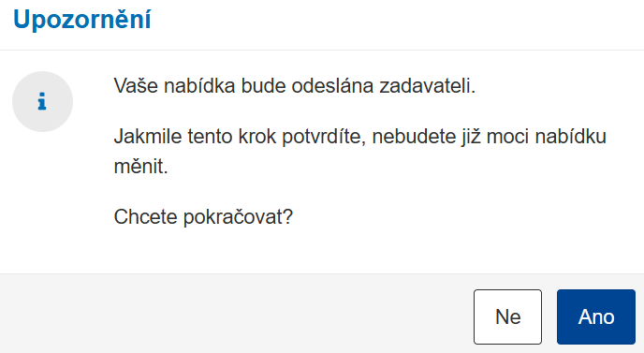Click the word 'Chcete' in the final question

[145, 217]
